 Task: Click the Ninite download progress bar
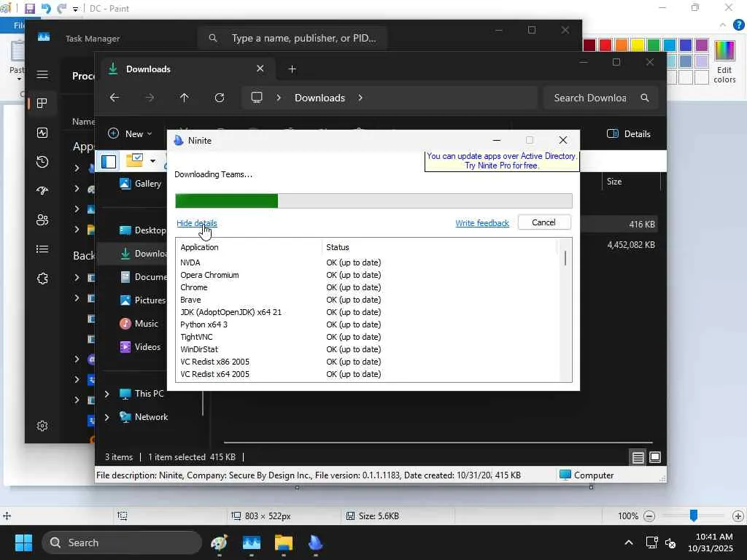tap(373, 201)
